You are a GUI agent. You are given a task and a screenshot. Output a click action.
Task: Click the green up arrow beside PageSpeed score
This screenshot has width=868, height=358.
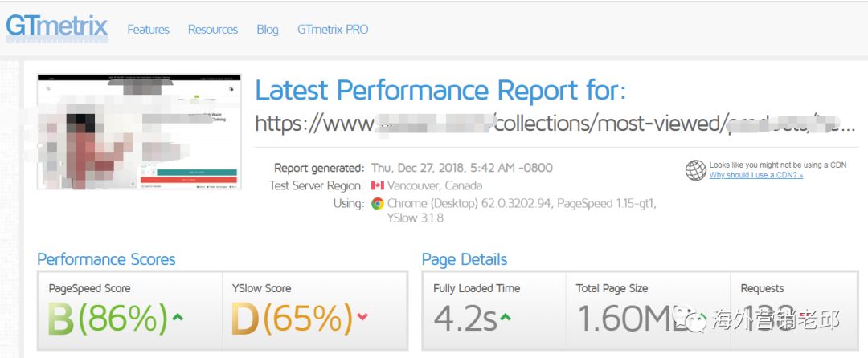click(178, 317)
